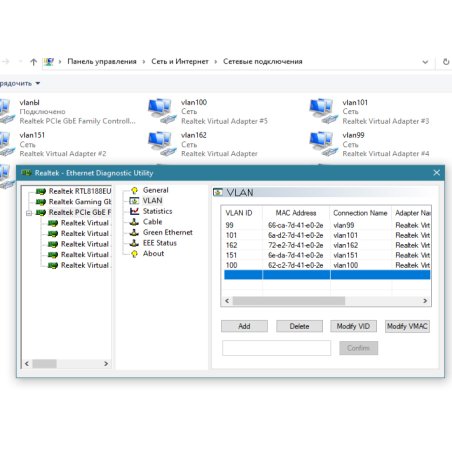
Task: Select vlan99 connection icon in Network Connections
Action: [323, 144]
